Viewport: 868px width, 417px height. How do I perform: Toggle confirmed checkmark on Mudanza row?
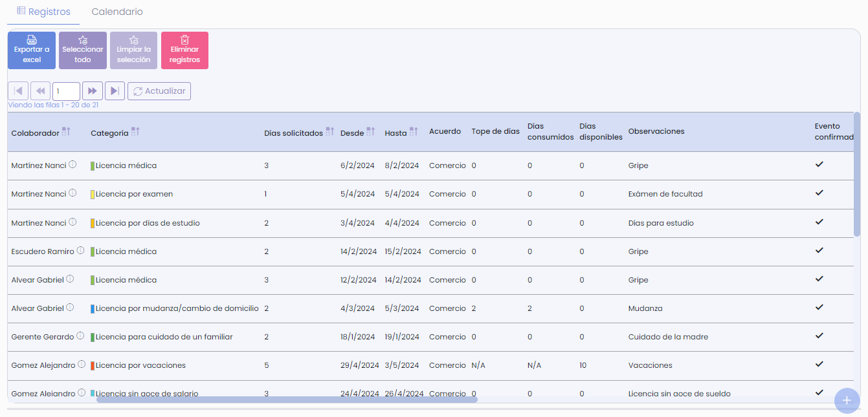819,308
